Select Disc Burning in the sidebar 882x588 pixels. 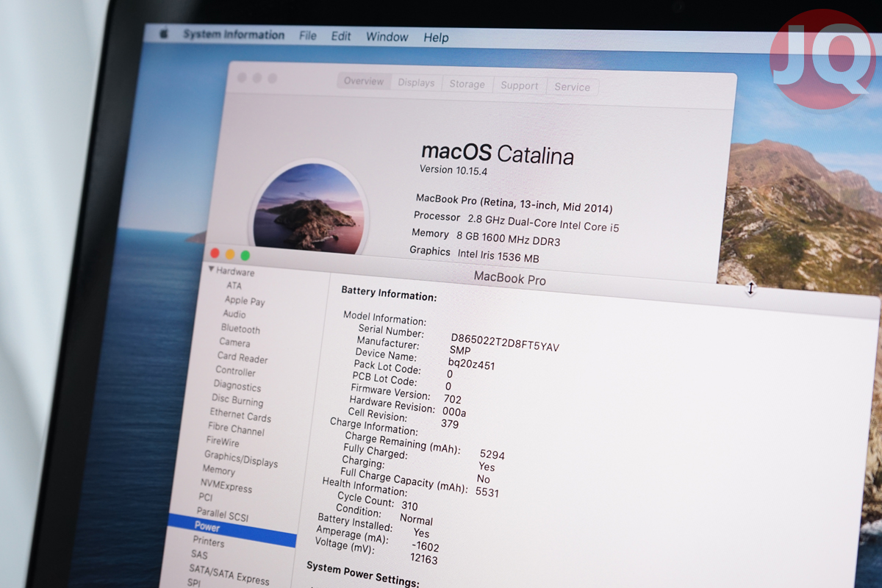[x=237, y=401]
